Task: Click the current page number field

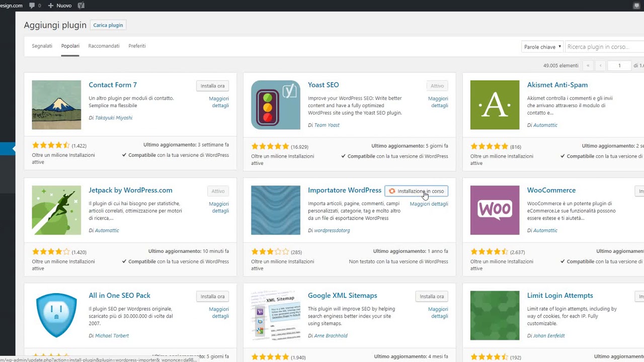Action: click(619, 65)
